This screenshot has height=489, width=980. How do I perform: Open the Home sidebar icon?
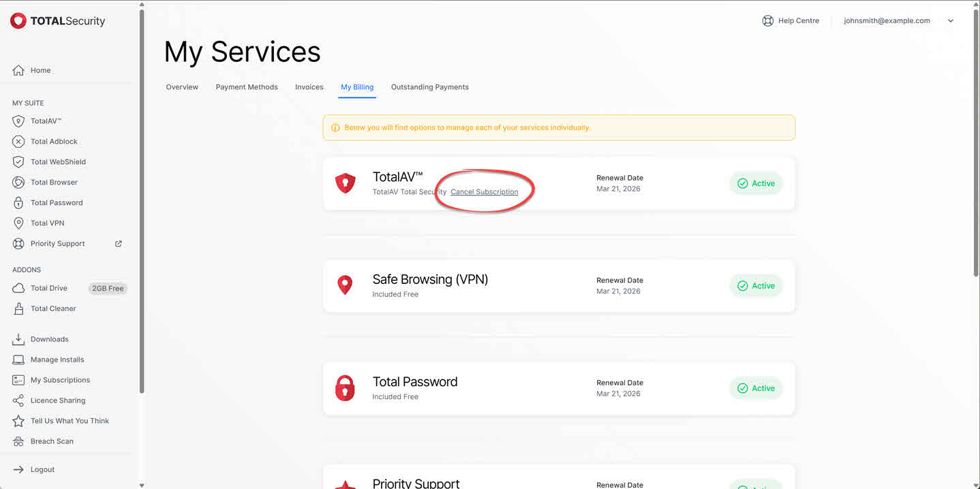[18, 70]
